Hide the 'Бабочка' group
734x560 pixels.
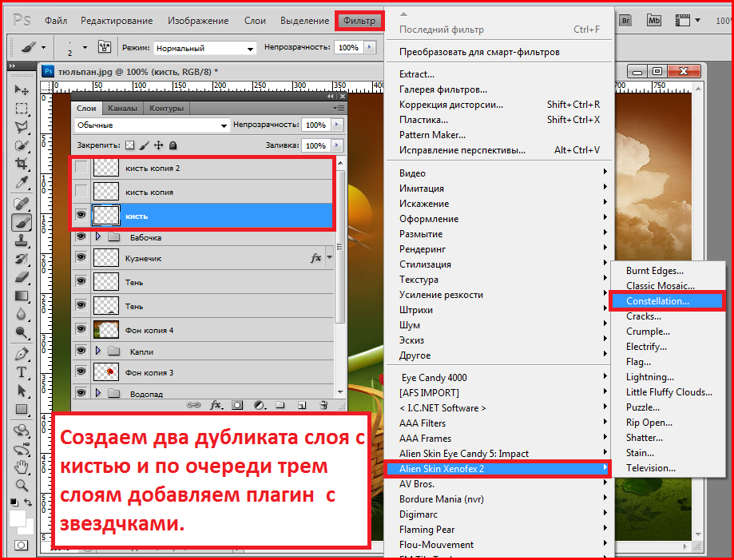click(x=81, y=237)
